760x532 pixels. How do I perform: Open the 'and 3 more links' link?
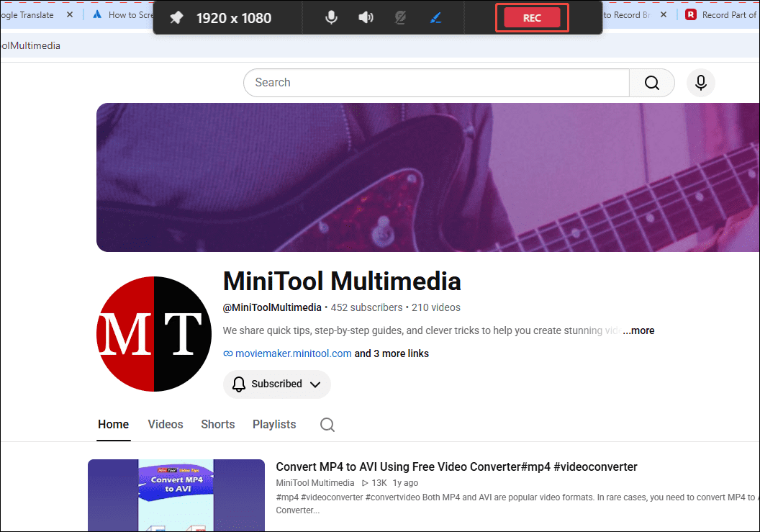click(x=392, y=353)
